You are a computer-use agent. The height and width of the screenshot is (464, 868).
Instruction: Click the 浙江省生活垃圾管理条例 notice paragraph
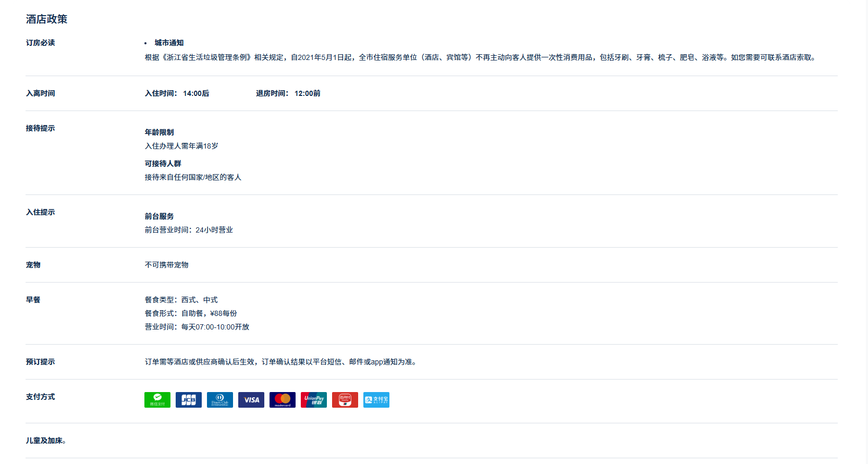(482, 57)
